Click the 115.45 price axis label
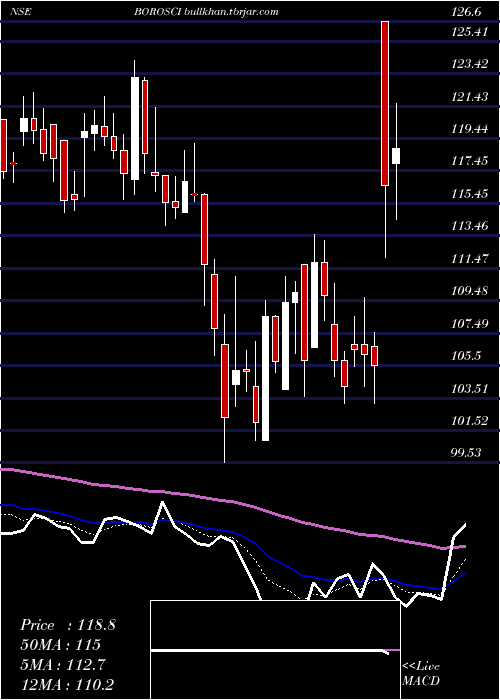 point(470,194)
